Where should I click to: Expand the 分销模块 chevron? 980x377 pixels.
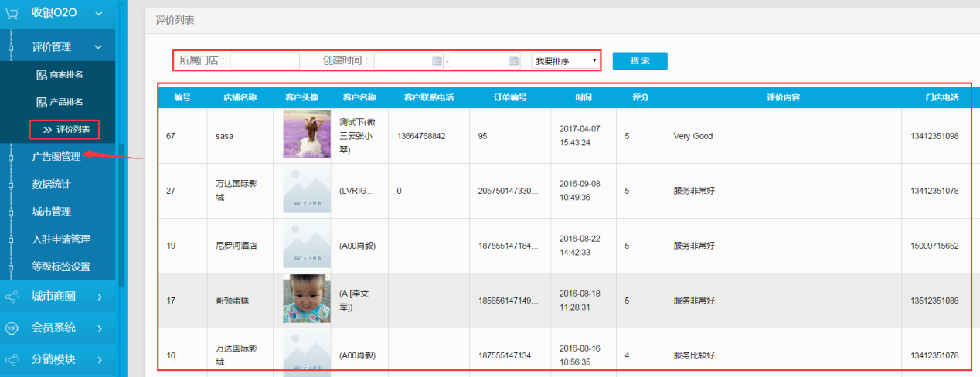coord(100,359)
